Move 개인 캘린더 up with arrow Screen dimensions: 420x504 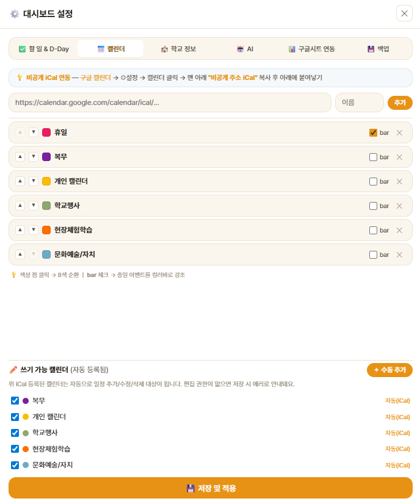(20, 181)
